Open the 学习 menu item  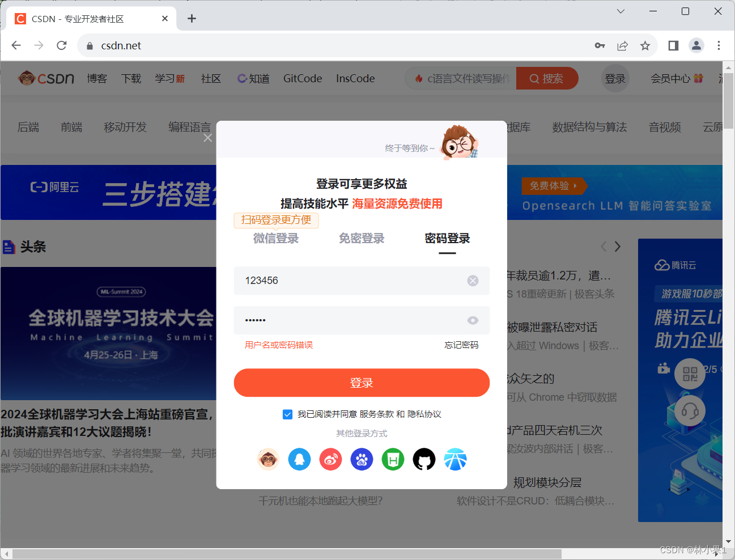click(170, 78)
